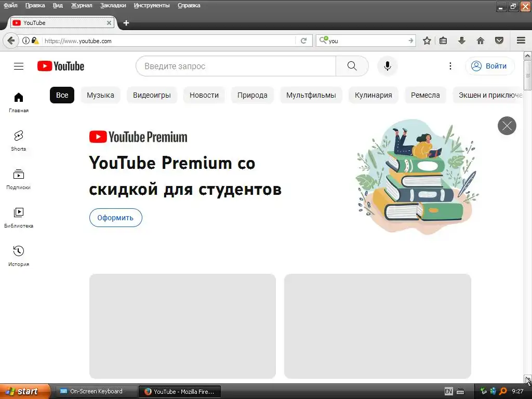Viewport: 532px width, 399px height.
Task: Open the Firefox hamburger menu
Action: (x=521, y=41)
